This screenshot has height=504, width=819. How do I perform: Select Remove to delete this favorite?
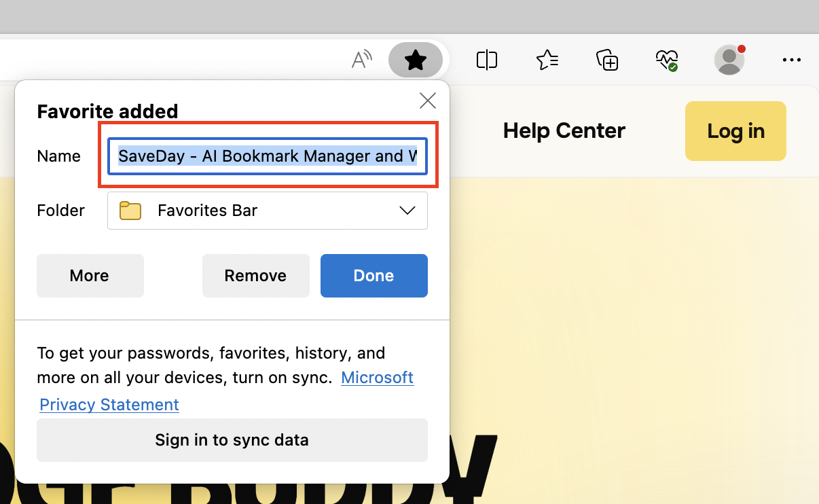click(x=255, y=275)
